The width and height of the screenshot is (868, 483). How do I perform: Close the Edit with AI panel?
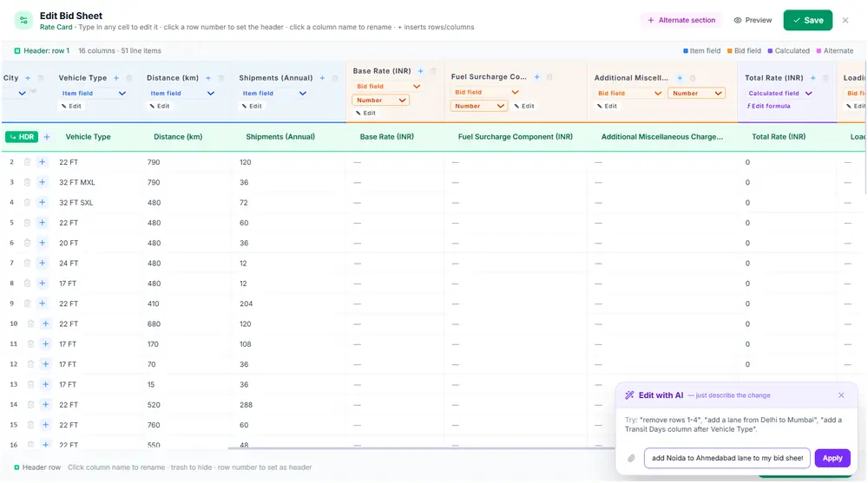(841, 395)
